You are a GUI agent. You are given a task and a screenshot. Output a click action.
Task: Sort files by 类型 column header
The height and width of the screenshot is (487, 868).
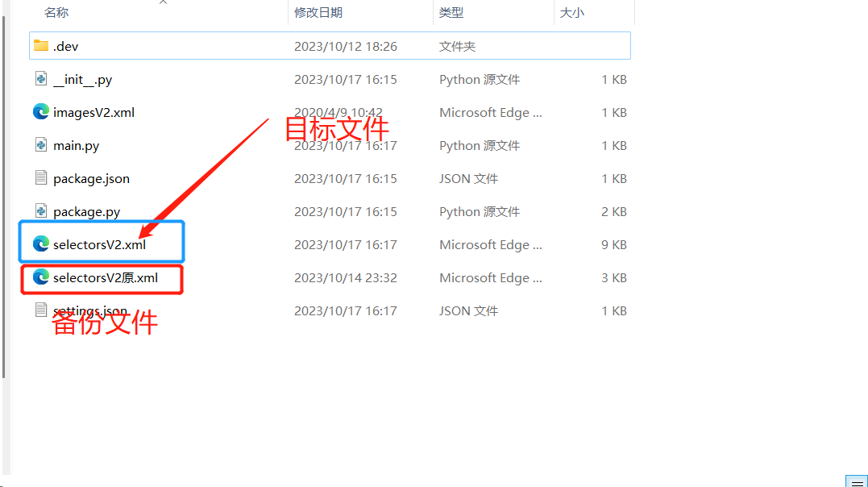451,13
